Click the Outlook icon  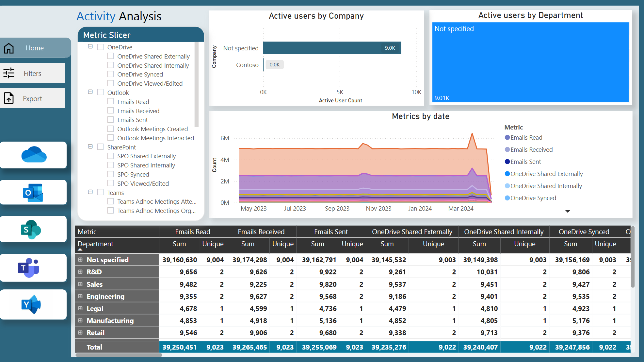tap(33, 192)
